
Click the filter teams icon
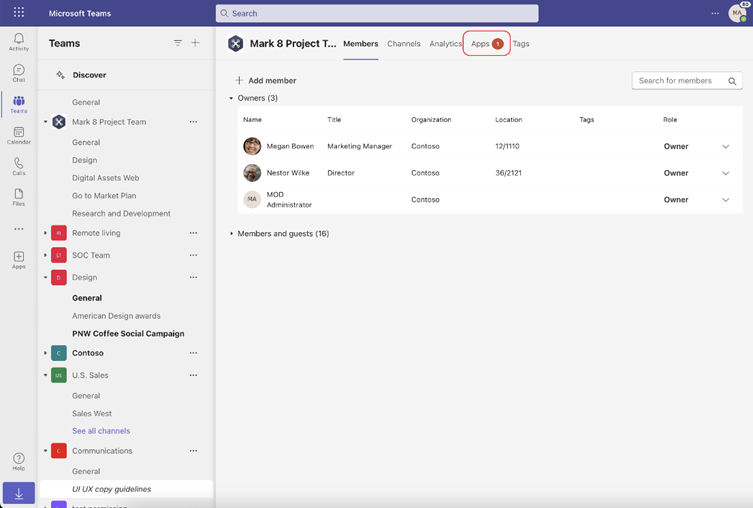coord(178,43)
